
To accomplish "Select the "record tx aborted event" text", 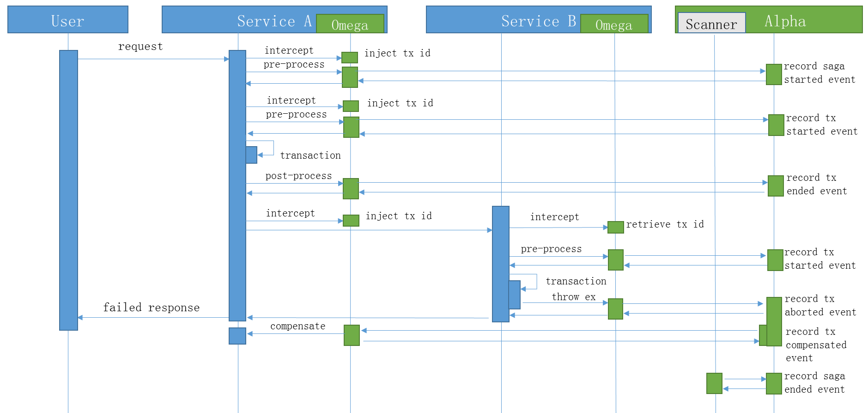I will point(820,305).
